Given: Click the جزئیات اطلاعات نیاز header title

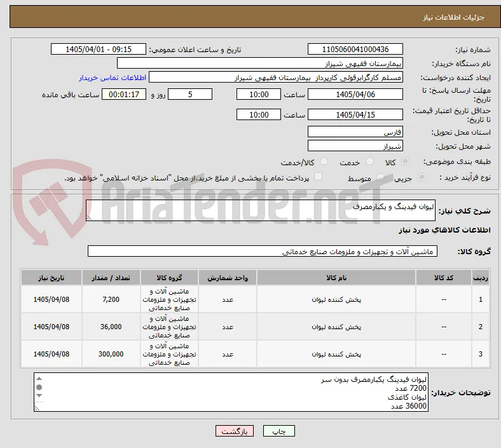Looking at the screenshot, I should coord(453,17).
